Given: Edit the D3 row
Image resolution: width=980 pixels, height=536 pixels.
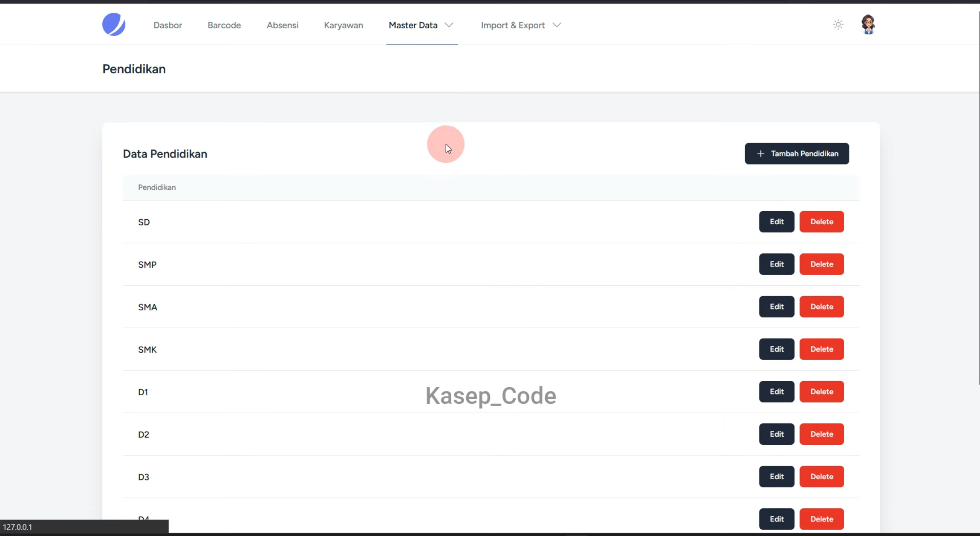Looking at the screenshot, I should tap(777, 477).
